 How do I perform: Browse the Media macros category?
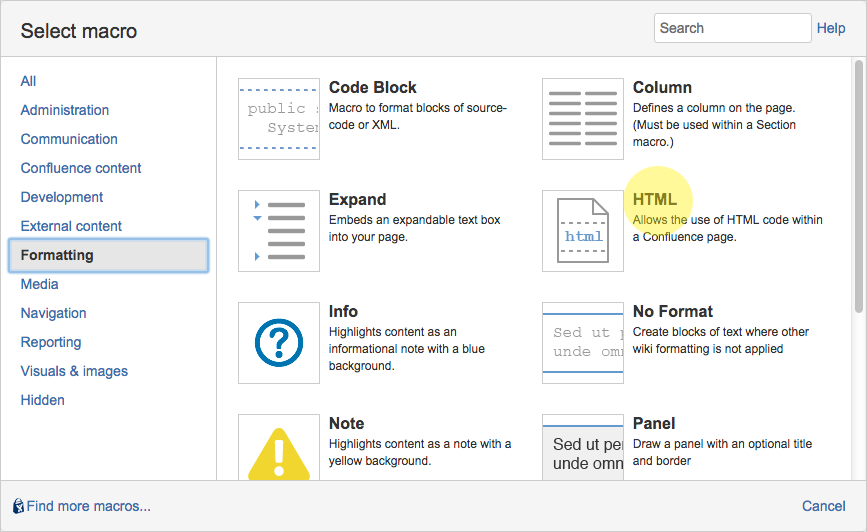[40, 284]
